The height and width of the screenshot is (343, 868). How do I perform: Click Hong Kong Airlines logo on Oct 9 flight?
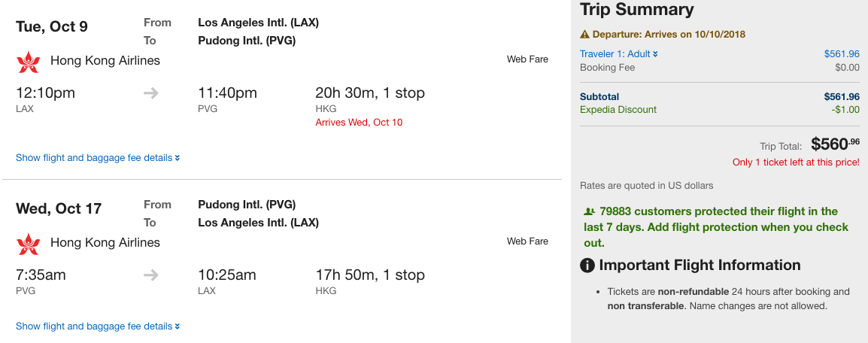(x=28, y=61)
